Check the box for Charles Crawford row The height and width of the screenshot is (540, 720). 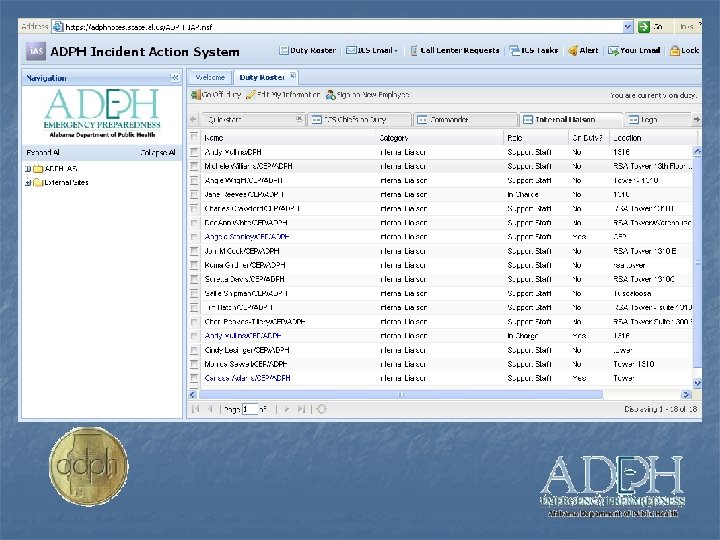click(x=194, y=208)
